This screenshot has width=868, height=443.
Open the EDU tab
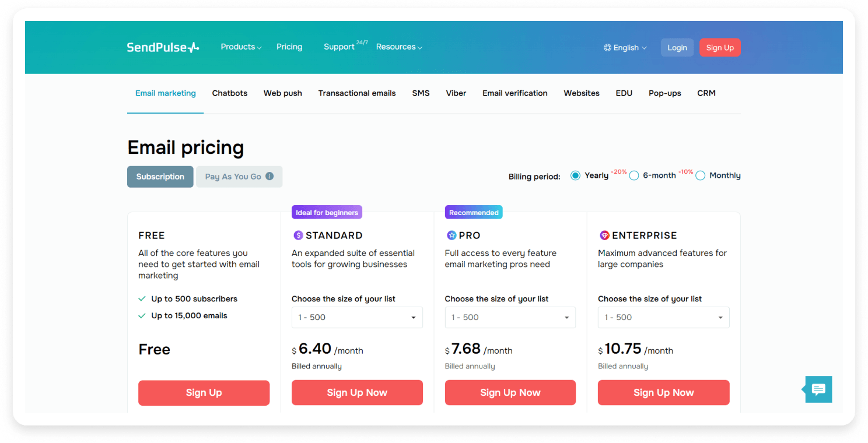point(624,93)
